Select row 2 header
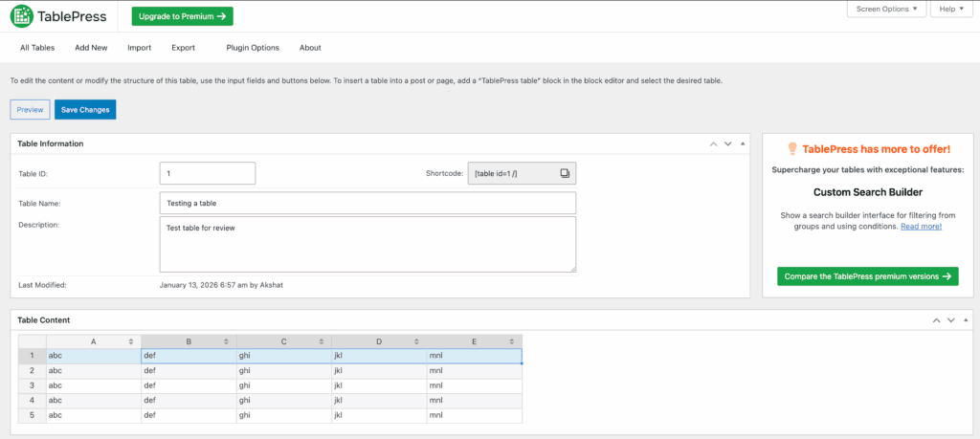The height and width of the screenshot is (439, 980). pyautogui.click(x=32, y=371)
